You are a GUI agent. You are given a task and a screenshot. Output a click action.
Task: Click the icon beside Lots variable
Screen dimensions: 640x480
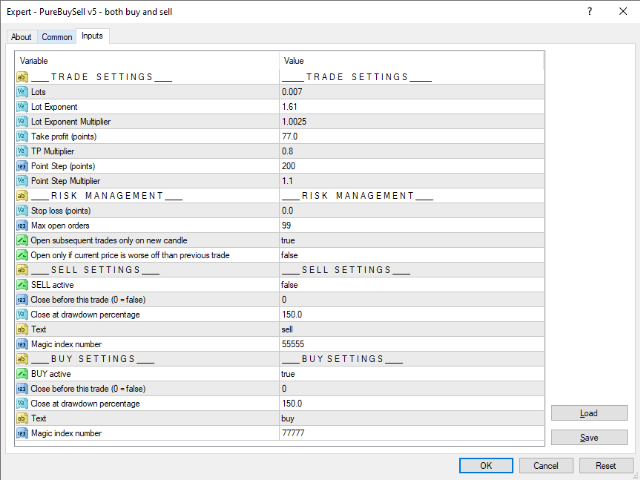tap(22, 91)
